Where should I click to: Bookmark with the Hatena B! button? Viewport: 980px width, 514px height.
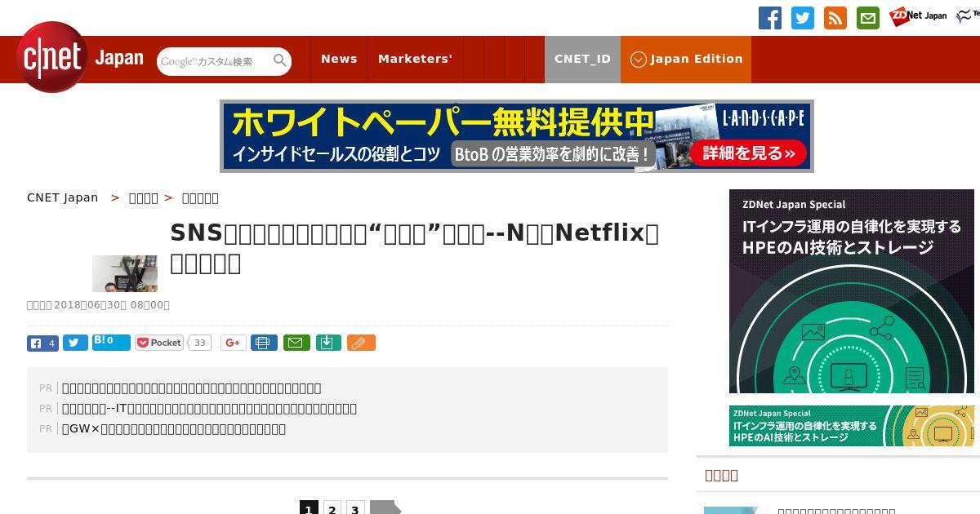pos(111,342)
